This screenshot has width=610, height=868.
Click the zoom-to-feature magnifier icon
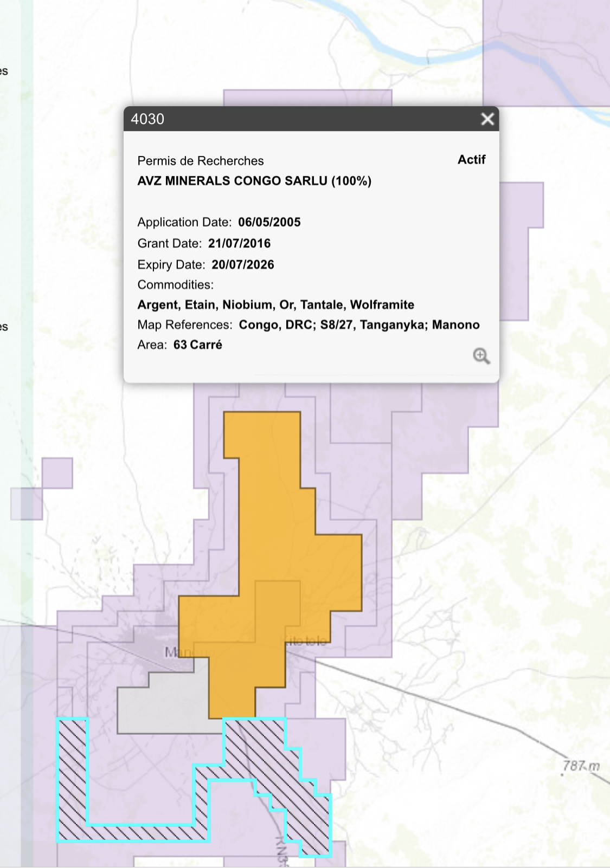point(481,356)
